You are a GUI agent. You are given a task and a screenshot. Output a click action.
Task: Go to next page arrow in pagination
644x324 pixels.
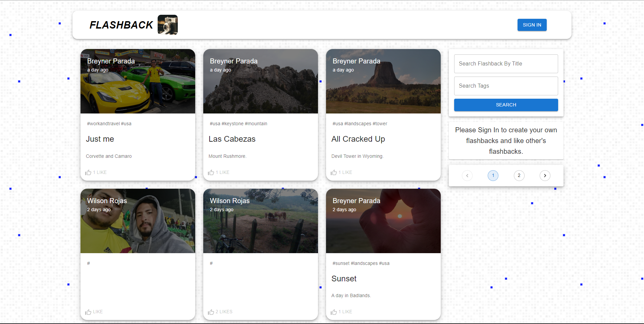click(x=545, y=176)
